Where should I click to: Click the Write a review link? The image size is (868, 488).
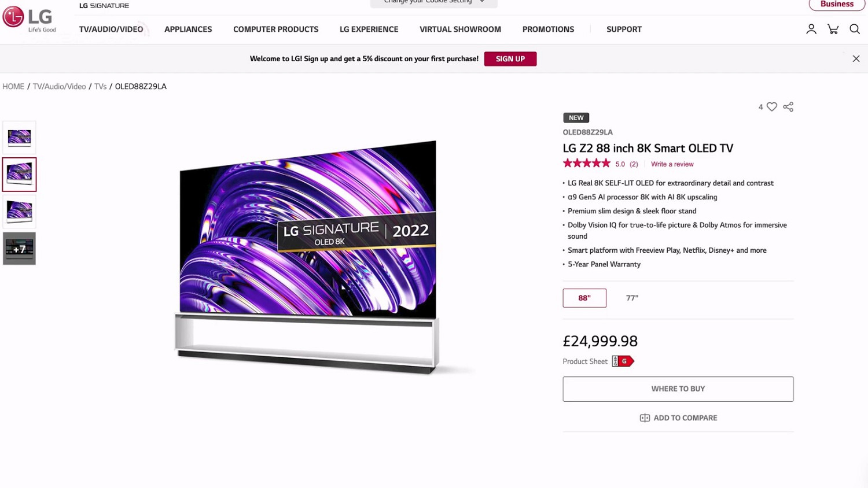[x=672, y=164]
